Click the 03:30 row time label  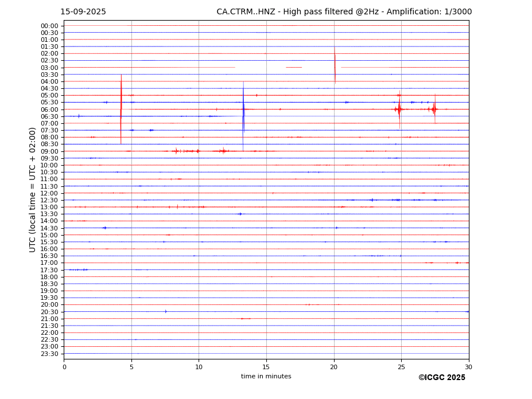(49, 75)
